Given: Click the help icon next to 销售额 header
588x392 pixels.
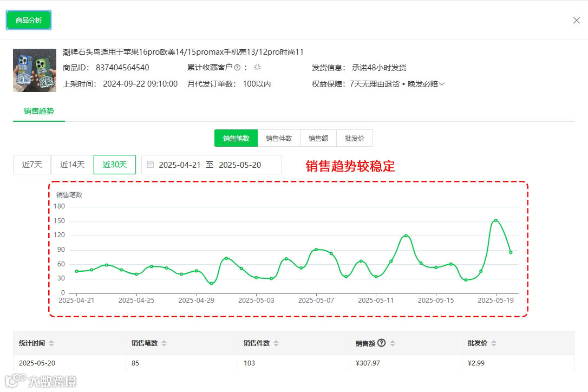Looking at the screenshot, I should (x=381, y=343).
